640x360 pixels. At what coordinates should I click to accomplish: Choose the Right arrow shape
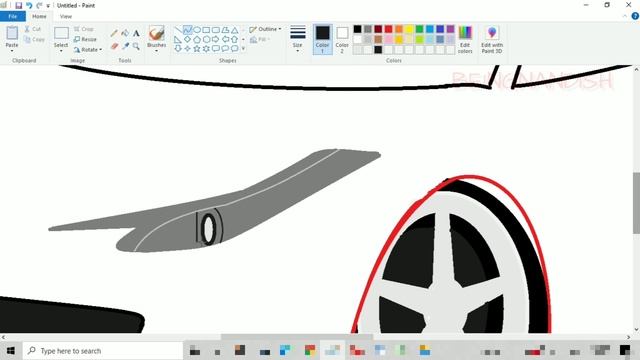216,40
